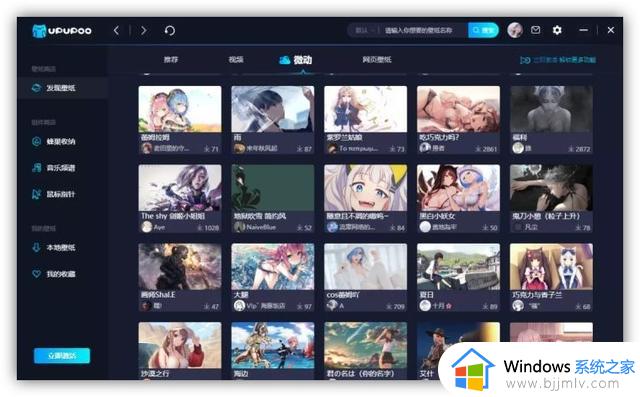Refresh the page with the reload icon
This screenshot has width=640, height=397.
[x=169, y=31]
